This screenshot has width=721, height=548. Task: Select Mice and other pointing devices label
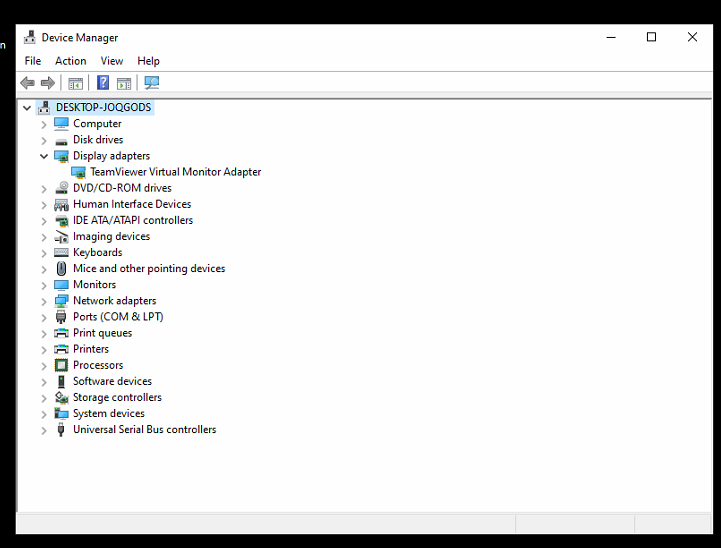[149, 268]
